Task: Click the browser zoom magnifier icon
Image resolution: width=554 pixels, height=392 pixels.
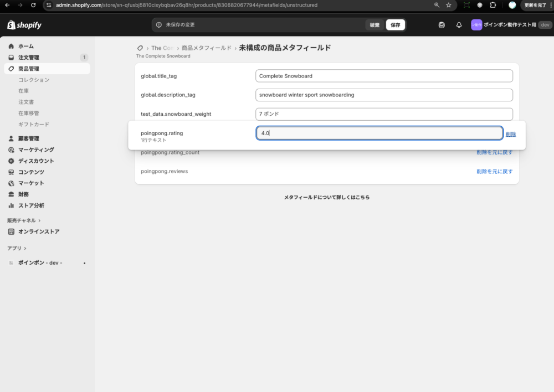Action: (x=437, y=5)
